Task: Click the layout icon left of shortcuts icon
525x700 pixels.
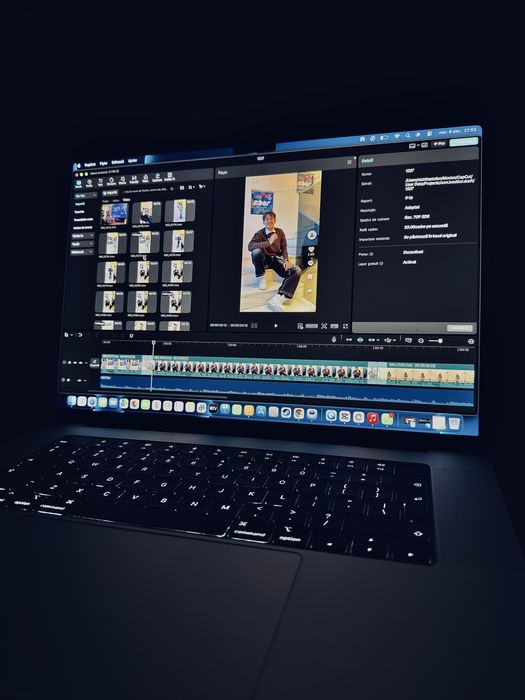Action: [413, 146]
